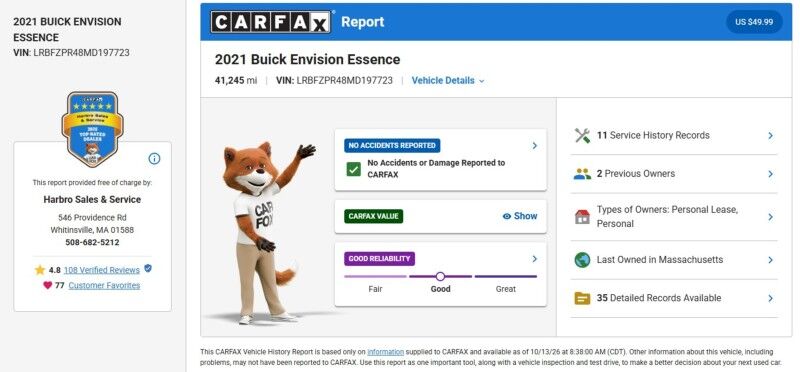Expand the No Accidents Reported chevron

click(x=534, y=145)
